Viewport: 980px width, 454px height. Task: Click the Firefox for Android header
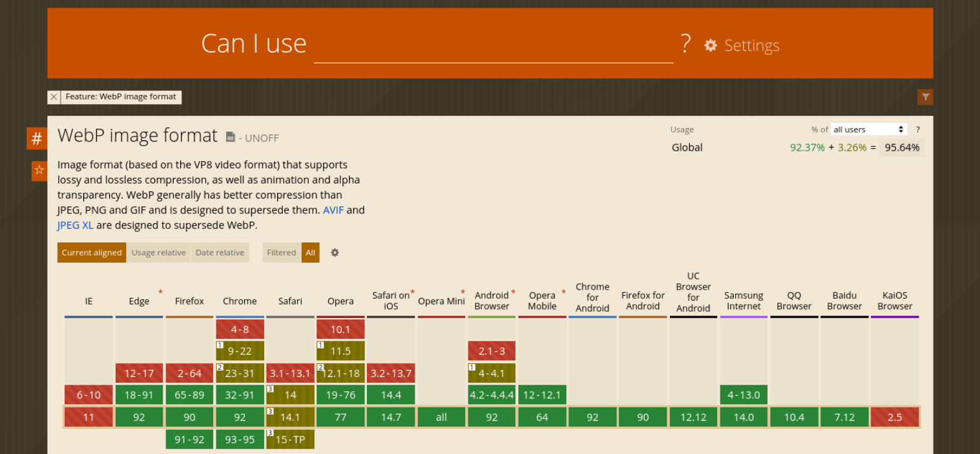pos(643,301)
